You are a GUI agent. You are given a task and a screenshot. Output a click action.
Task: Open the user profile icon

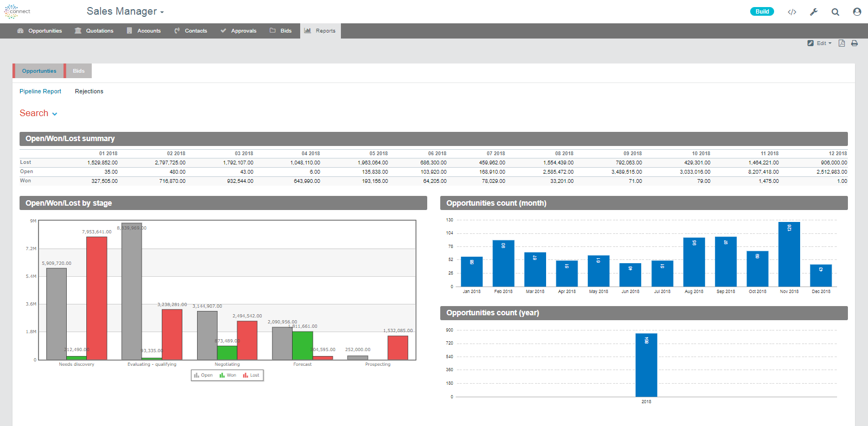click(x=857, y=12)
